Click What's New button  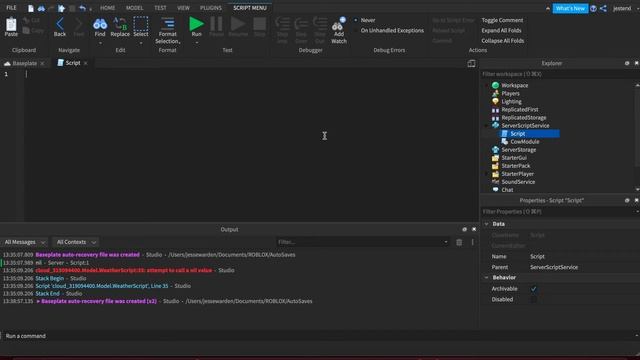(570, 8)
